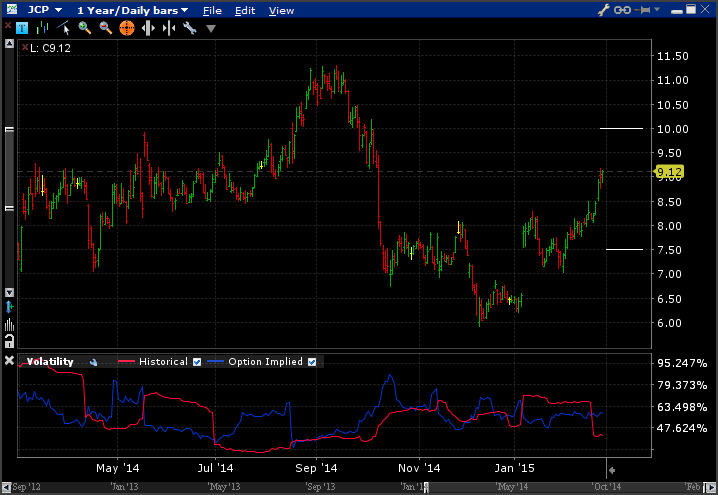Open toolbar wrench configuration tool
This screenshot has height=495, width=718.
point(190,28)
